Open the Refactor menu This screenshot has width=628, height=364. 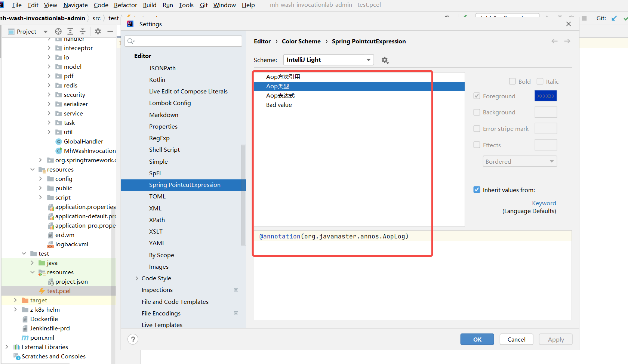pos(125,5)
